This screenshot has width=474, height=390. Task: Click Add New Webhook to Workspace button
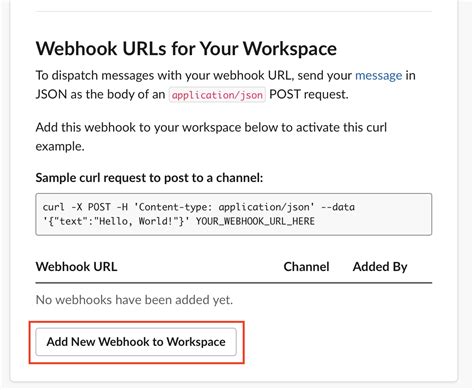tap(136, 342)
